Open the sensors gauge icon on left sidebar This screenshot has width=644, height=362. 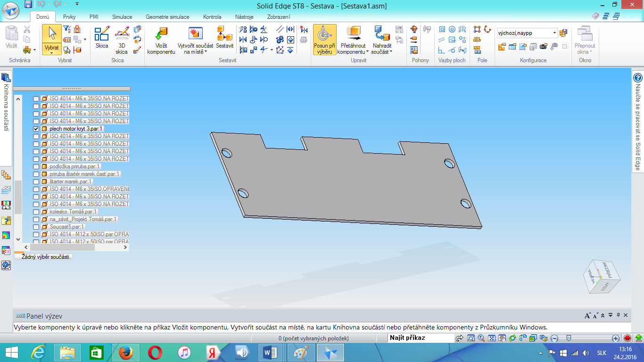(x=6, y=205)
